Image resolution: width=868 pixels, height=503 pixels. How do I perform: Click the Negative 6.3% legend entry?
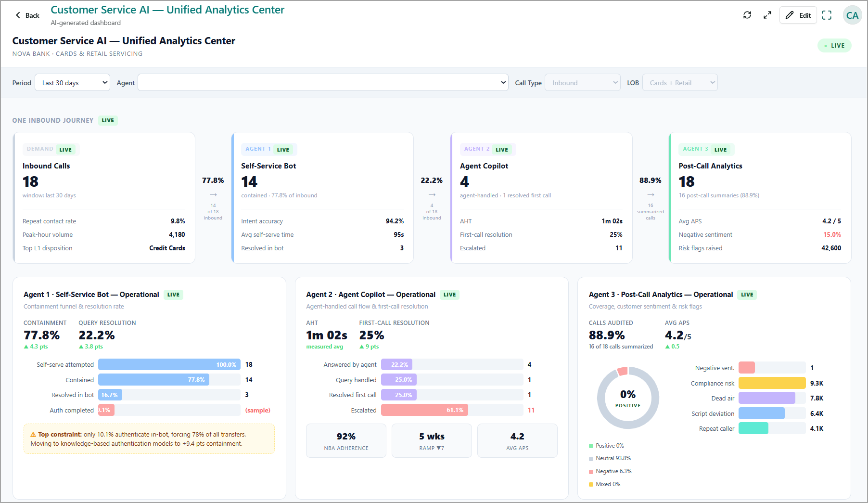click(x=610, y=471)
